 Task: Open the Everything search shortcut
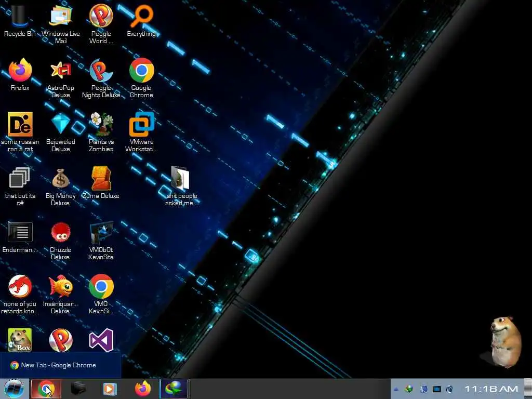point(141,20)
